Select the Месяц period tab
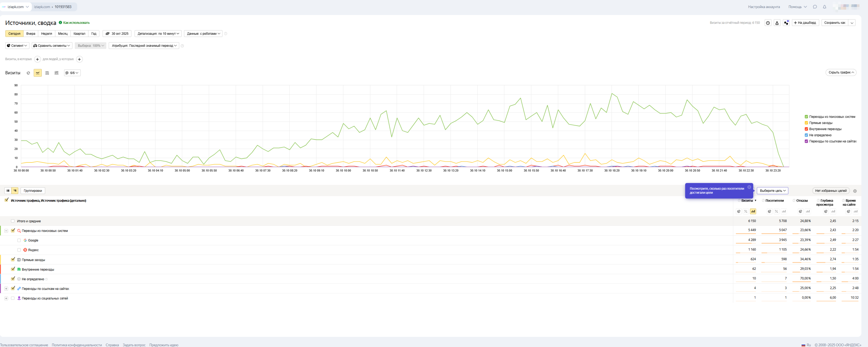 pos(63,34)
